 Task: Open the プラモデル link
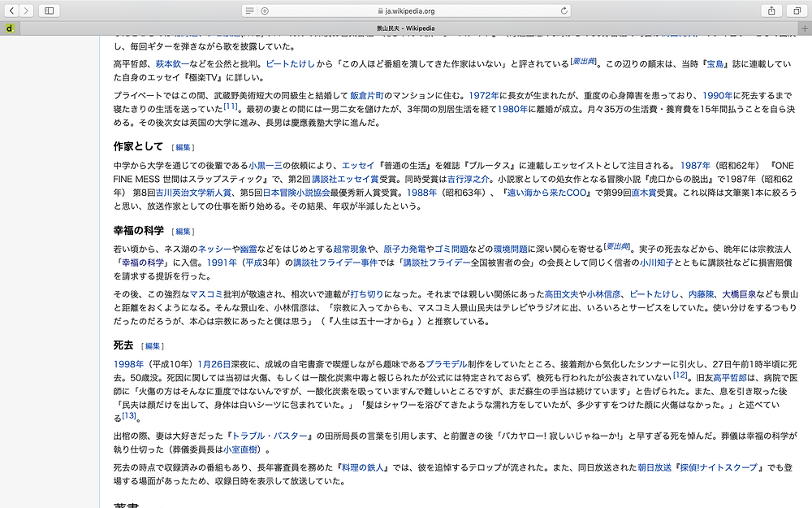point(447,364)
